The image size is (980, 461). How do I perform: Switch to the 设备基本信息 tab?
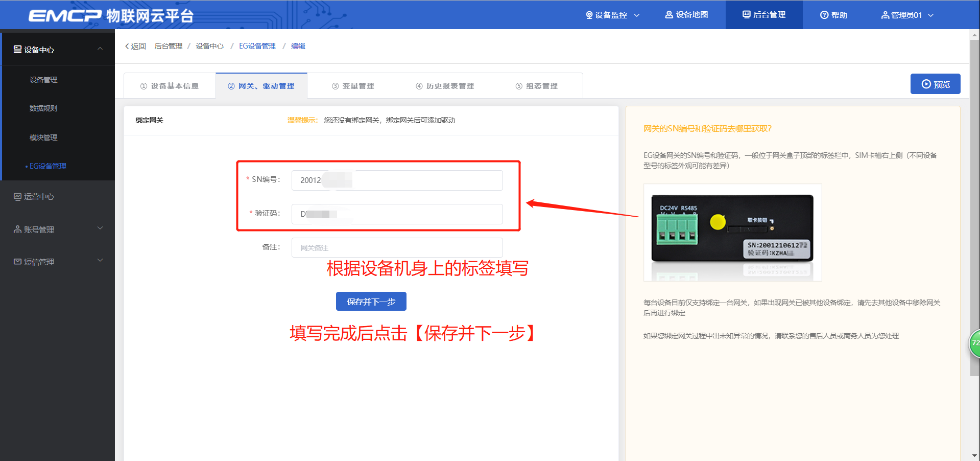point(170,86)
